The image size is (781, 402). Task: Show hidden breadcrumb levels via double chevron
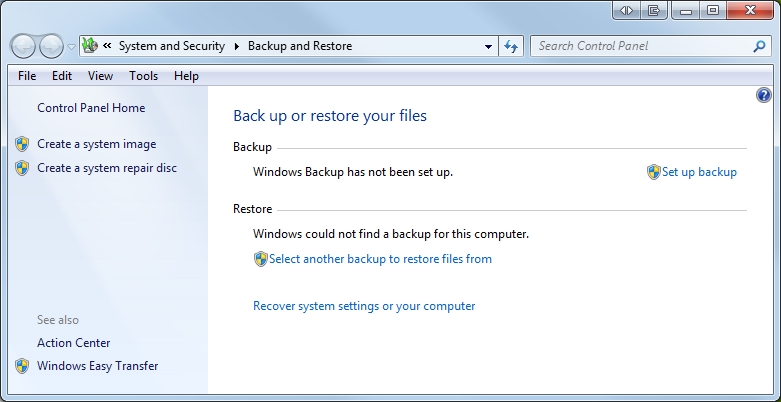point(107,46)
